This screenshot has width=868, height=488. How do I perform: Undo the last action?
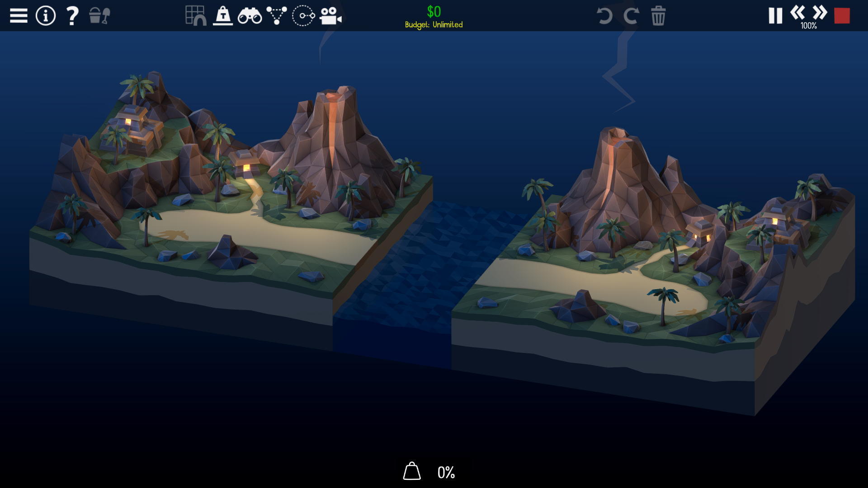604,16
